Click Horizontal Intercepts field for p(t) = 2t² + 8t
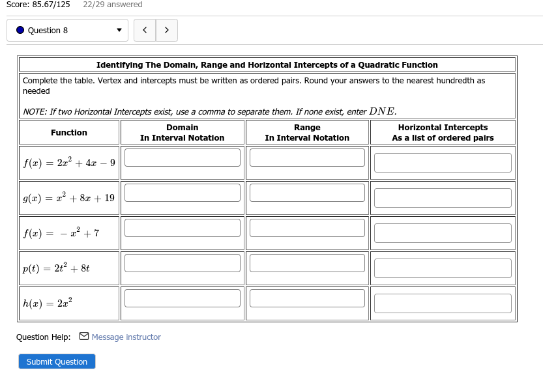 click(x=443, y=268)
